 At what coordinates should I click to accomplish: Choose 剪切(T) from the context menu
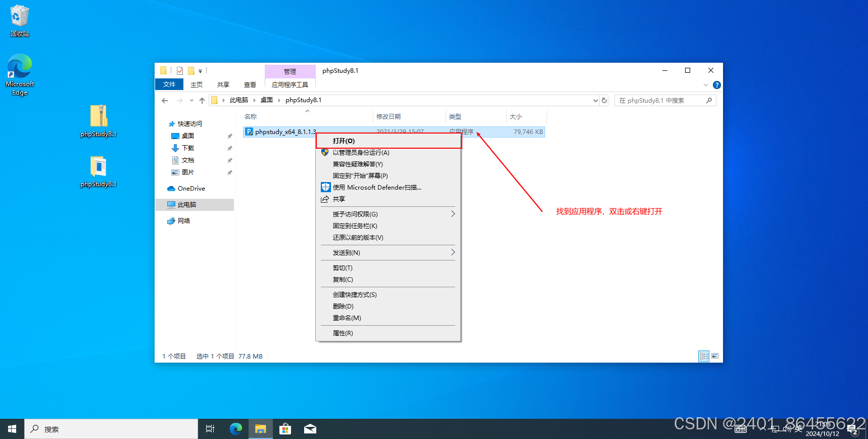389,268
